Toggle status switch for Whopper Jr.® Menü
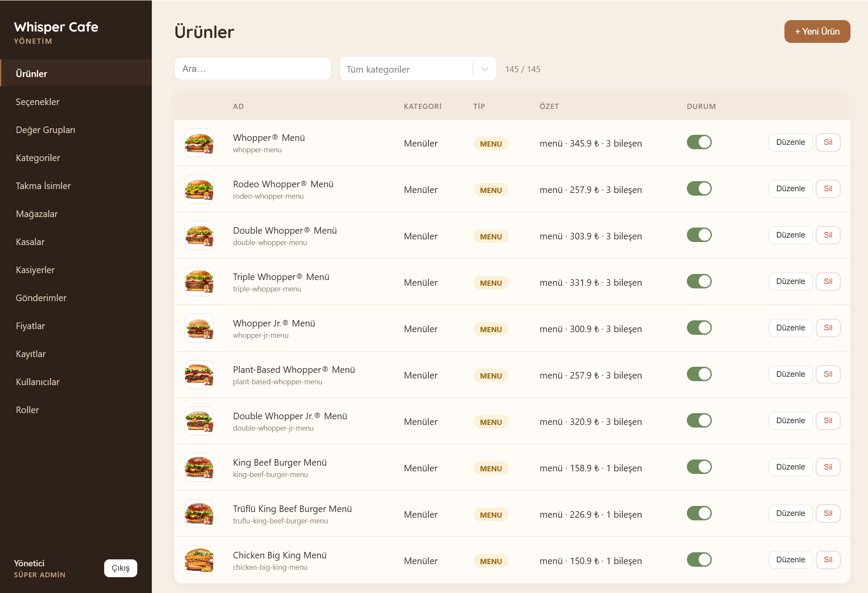 point(699,328)
